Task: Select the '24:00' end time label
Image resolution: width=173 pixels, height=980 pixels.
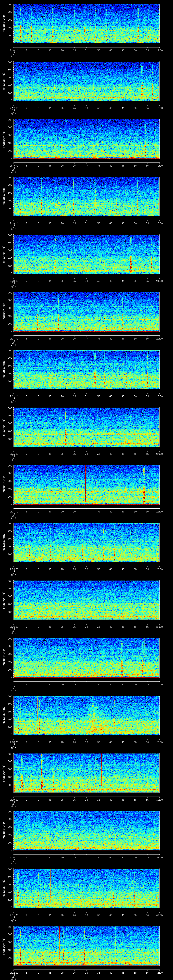Action: click(159, 454)
